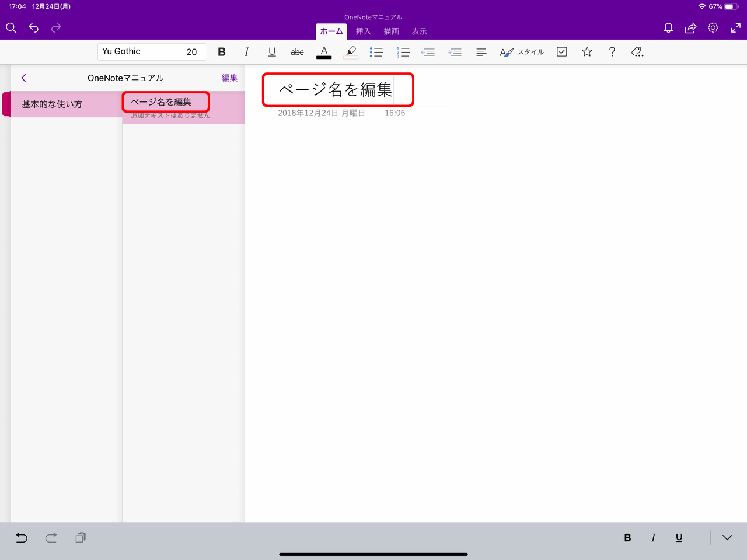This screenshot has height=560, width=747.
Task: Undo from keyboard toolbar
Action: [x=22, y=538]
